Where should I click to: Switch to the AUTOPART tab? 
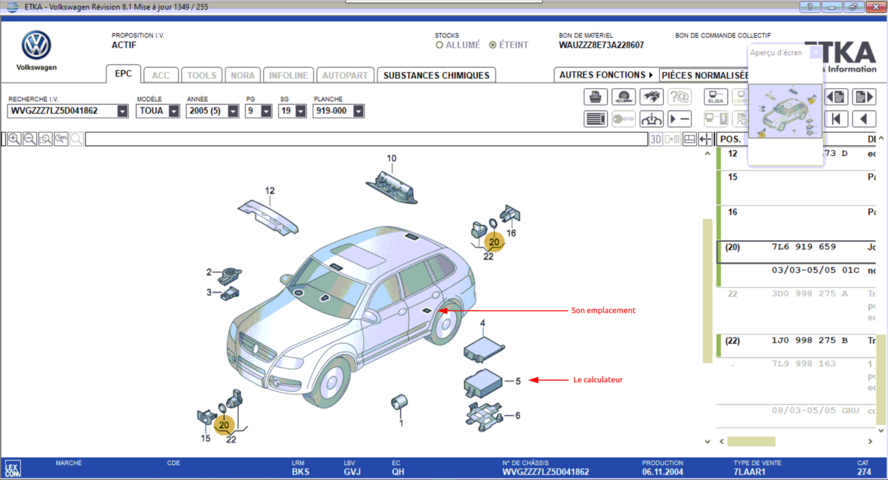345,75
